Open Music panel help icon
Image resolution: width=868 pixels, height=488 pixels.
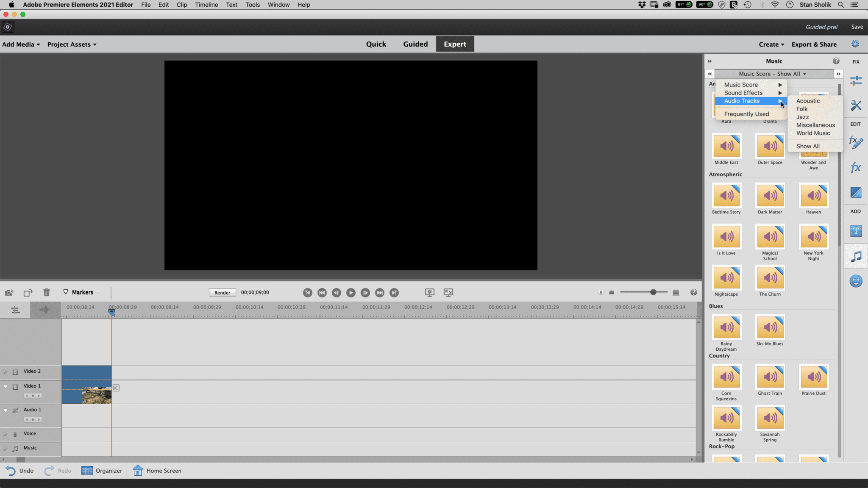point(836,61)
